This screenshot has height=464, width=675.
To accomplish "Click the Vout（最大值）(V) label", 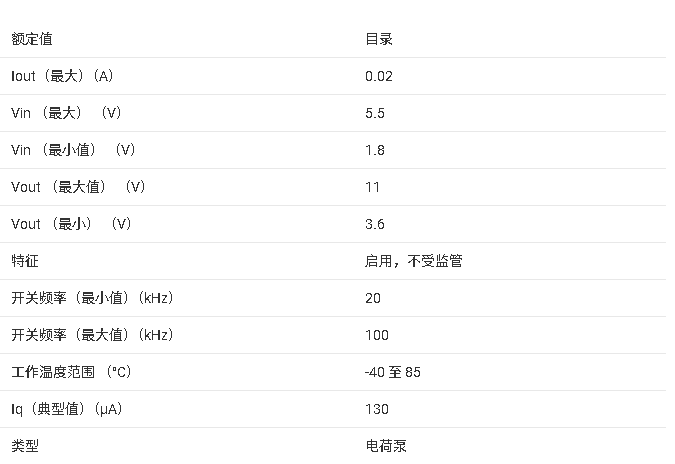I will (x=78, y=187).
